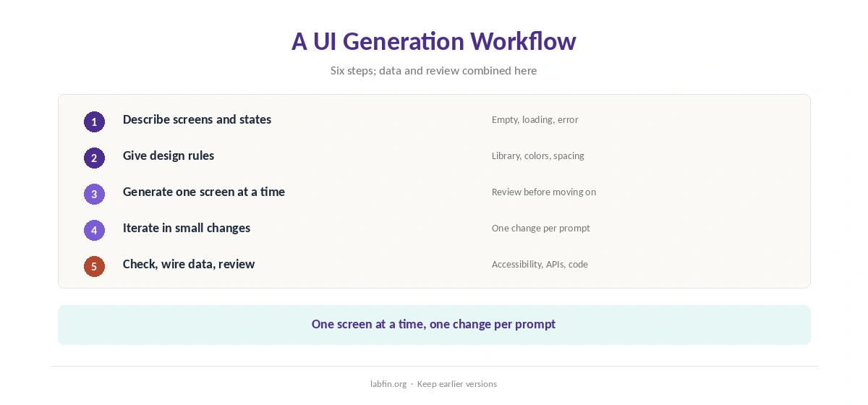The height and width of the screenshot is (405, 868).
Task: Click the 'Accessibility, APIs, code' note
Action: pos(540,264)
